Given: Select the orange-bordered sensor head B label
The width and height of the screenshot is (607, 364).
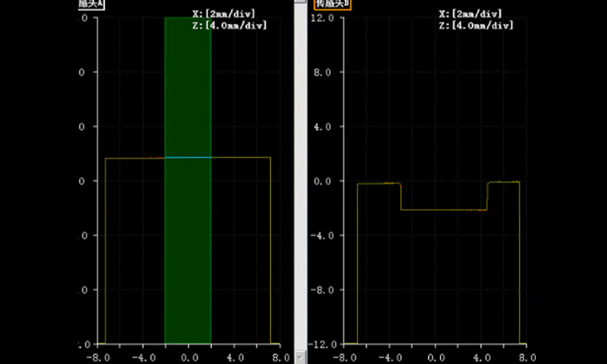Looking at the screenshot, I should click(x=332, y=4).
